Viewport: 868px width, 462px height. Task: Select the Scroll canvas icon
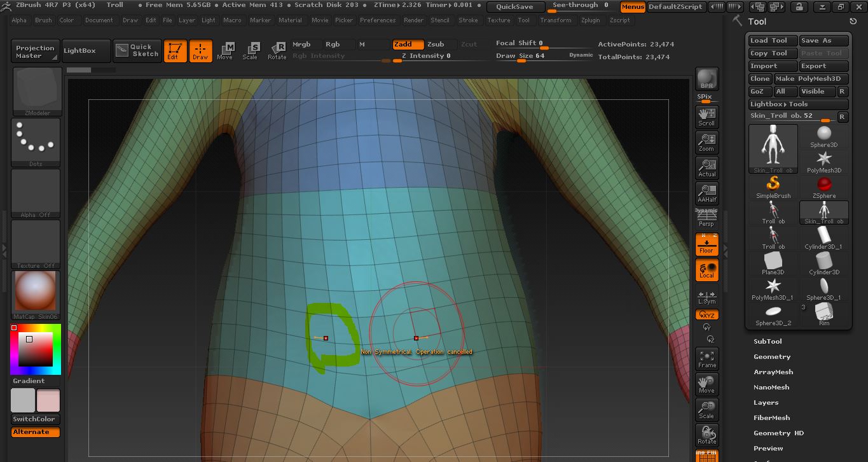point(706,116)
